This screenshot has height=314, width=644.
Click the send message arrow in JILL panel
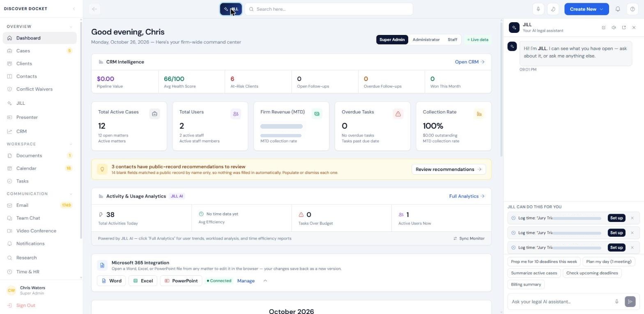tap(630, 302)
